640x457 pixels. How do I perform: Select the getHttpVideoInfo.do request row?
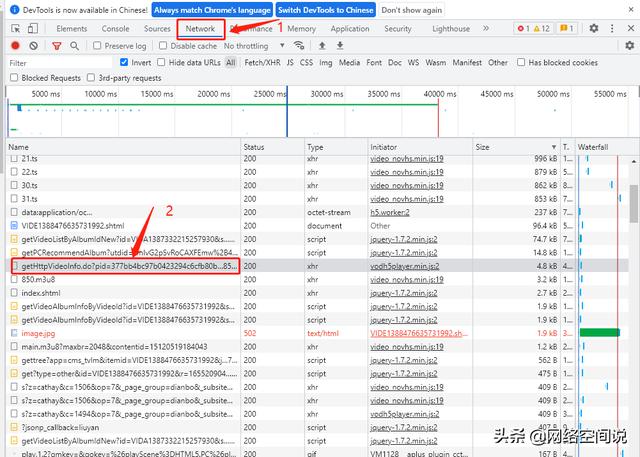tap(120, 267)
